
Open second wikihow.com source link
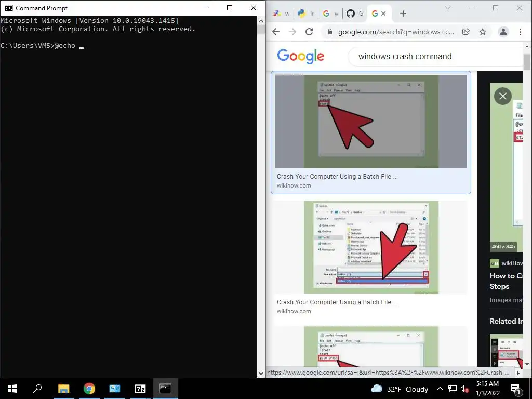tap(294, 311)
